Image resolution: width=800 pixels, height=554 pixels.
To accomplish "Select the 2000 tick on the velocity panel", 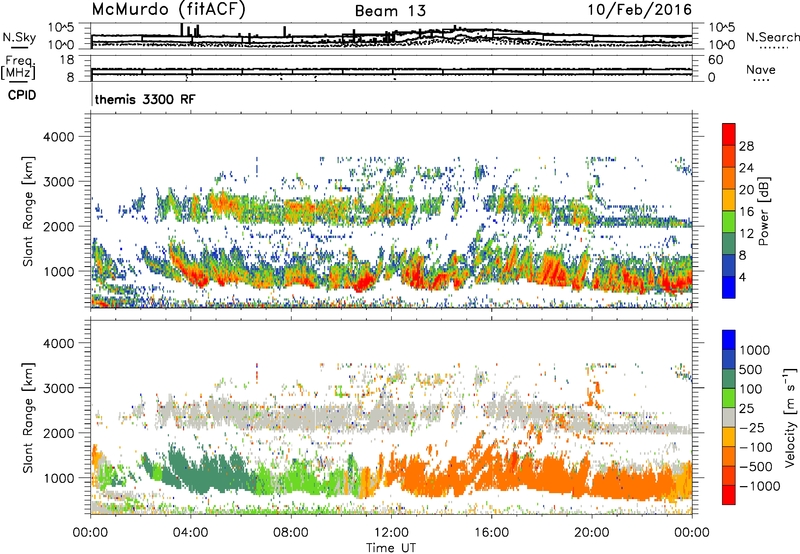I will point(58,433).
